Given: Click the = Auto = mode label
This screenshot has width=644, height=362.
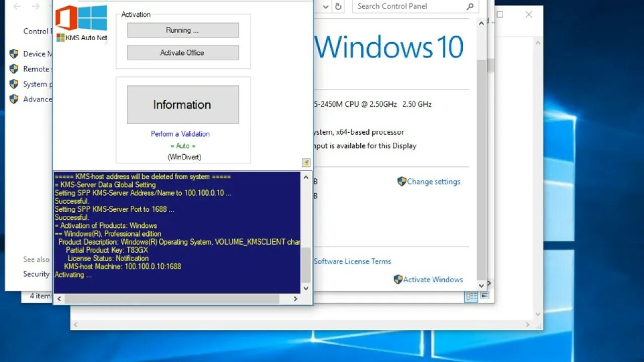Looking at the screenshot, I should coord(183,146).
